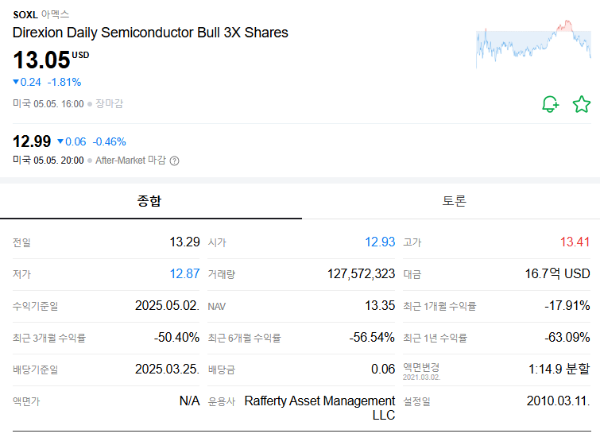Click the 시가 value 12.93
The height and width of the screenshot is (433, 600).
click(x=380, y=242)
